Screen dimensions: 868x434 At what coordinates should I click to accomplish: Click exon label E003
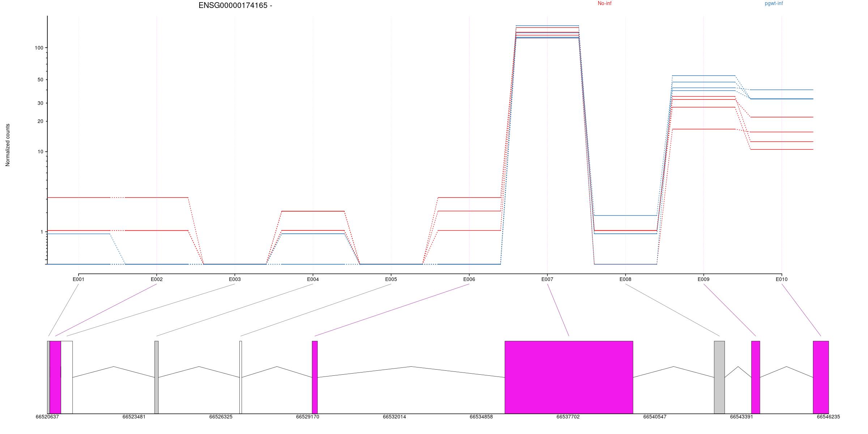point(235,279)
